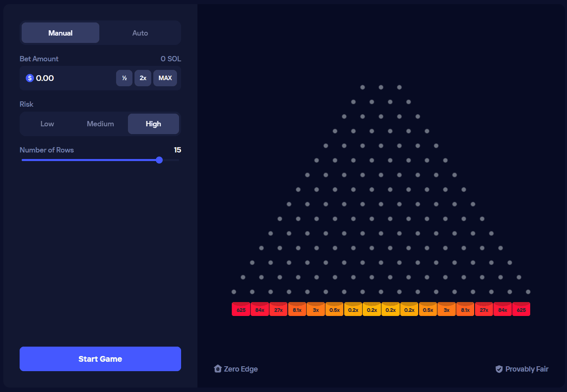Select the Low risk option
Viewport: 567px width, 392px height.
pyautogui.click(x=47, y=124)
